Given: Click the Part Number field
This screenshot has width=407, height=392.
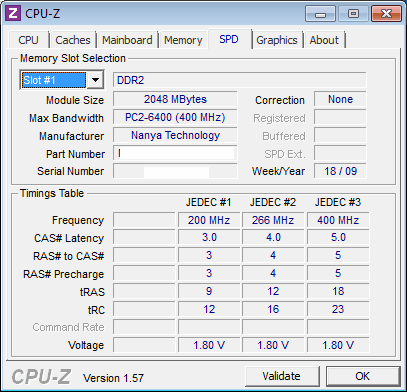Looking at the screenshot, I should tap(175, 153).
